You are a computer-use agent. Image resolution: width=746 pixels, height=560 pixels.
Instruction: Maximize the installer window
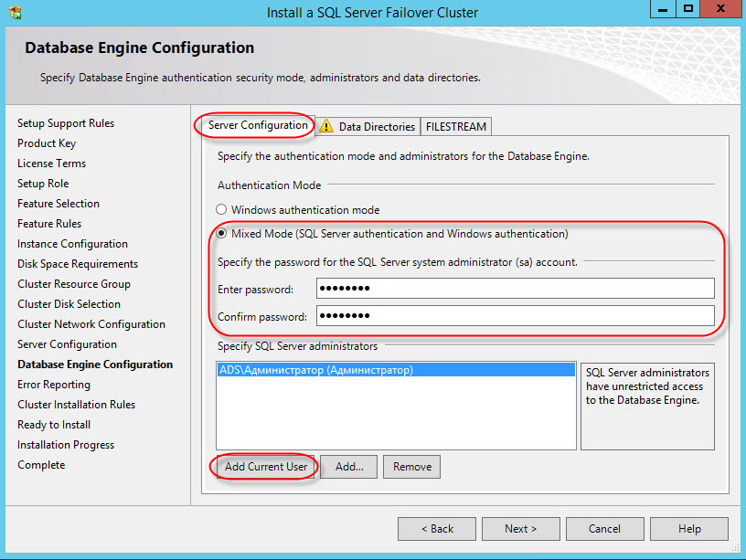pos(688,10)
